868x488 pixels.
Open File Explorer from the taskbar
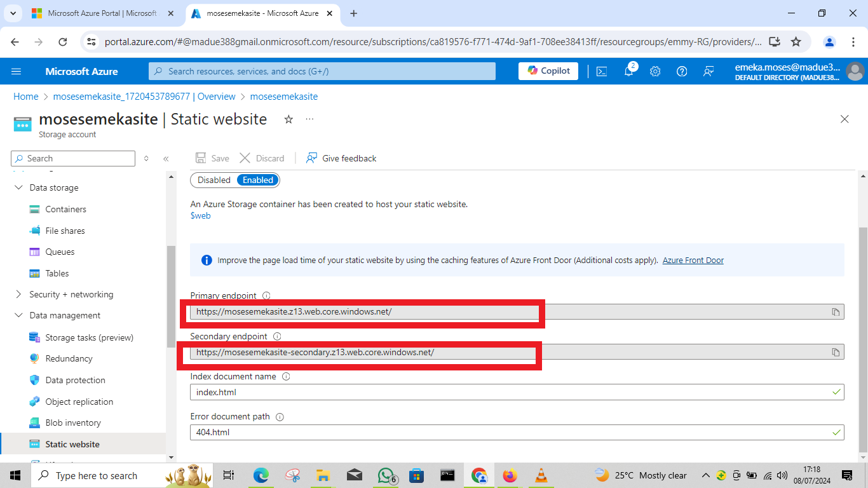pyautogui.click(x=323, y=475)
